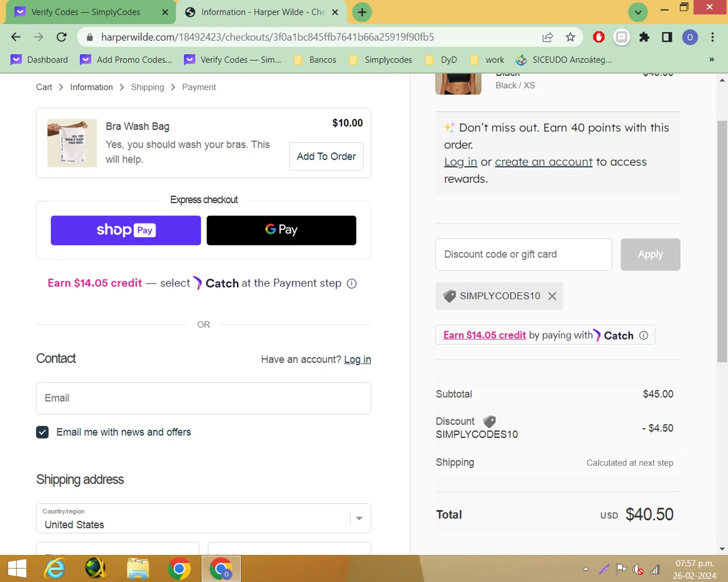
Task: Open the Catch info icon in order summary
Action: point(644,335)
